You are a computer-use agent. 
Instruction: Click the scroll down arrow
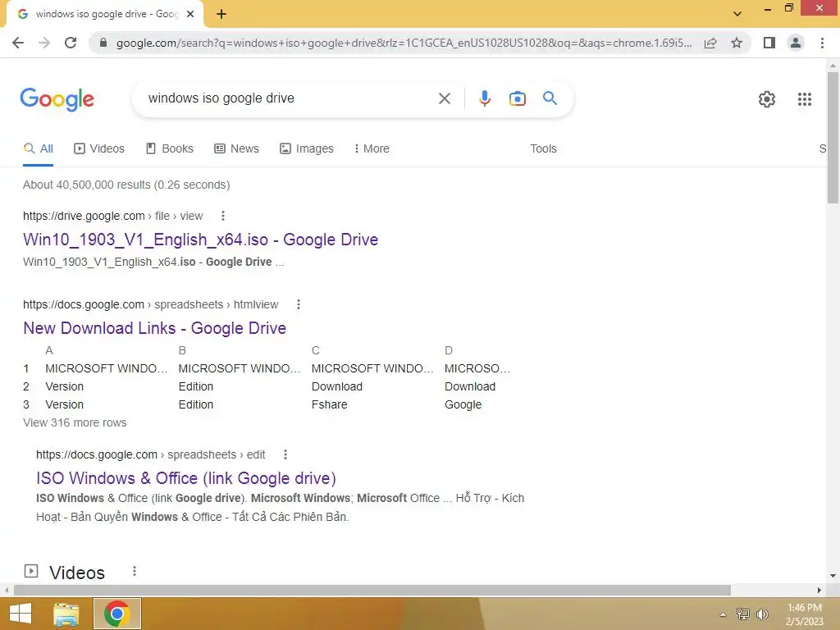click(x=833, y=576)
